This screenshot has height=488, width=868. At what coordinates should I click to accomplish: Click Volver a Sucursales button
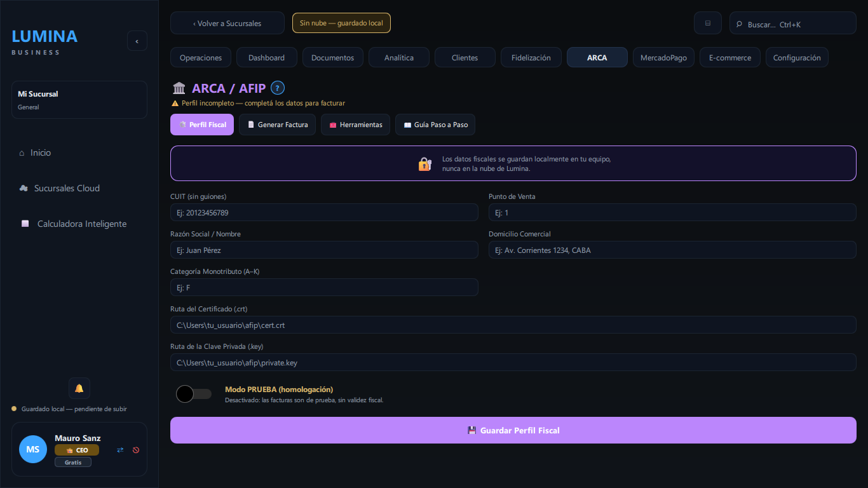pos(227,23)
